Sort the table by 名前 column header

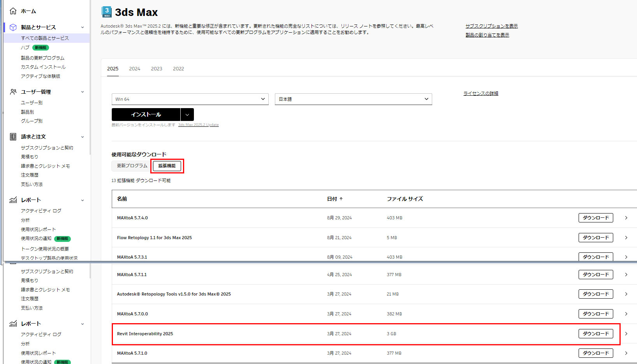122,199
